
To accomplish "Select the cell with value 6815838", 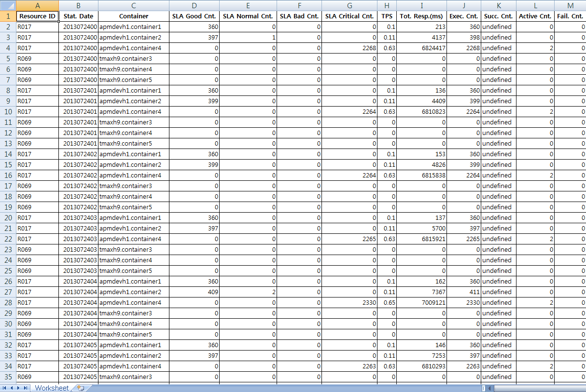I will [422, 175].
